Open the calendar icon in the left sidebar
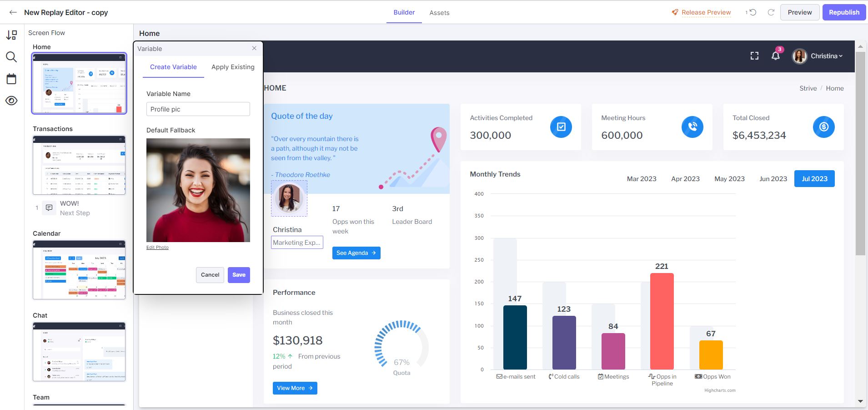The width and height of the screenshot is (868, 410). pos(11,79)
